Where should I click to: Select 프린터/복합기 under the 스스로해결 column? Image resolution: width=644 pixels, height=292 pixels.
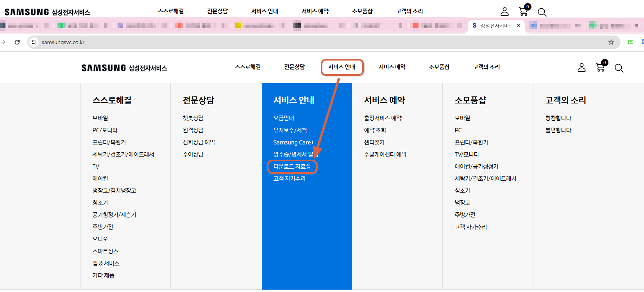click(x=109, y=142)
